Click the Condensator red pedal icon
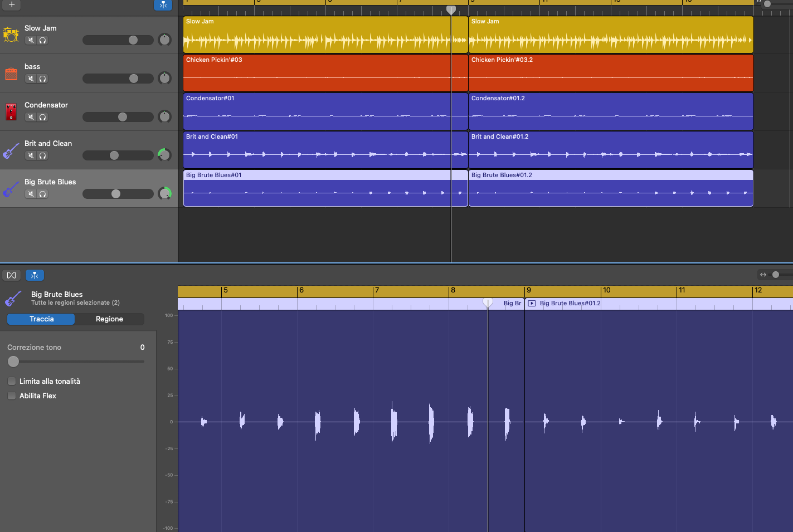 click(x=11, y=111)
